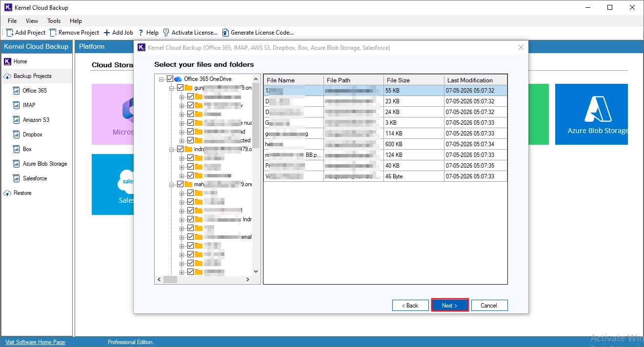
Task: Select the file row sized 3 KB
Action: pyautogui.click(x=385, y=123)
